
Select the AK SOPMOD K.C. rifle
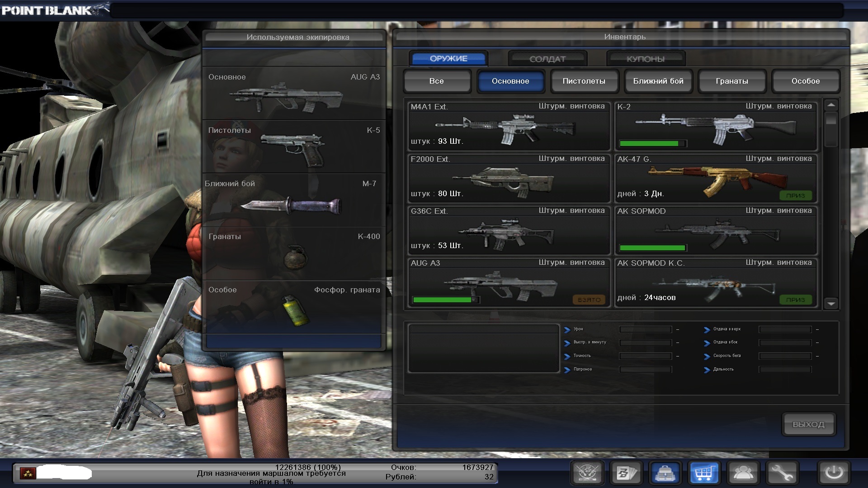point(716,282)
